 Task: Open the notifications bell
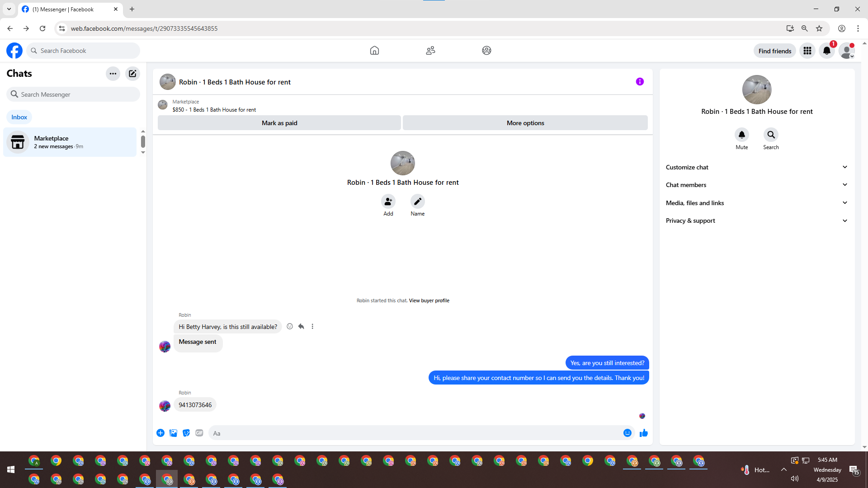pos(827,51)
